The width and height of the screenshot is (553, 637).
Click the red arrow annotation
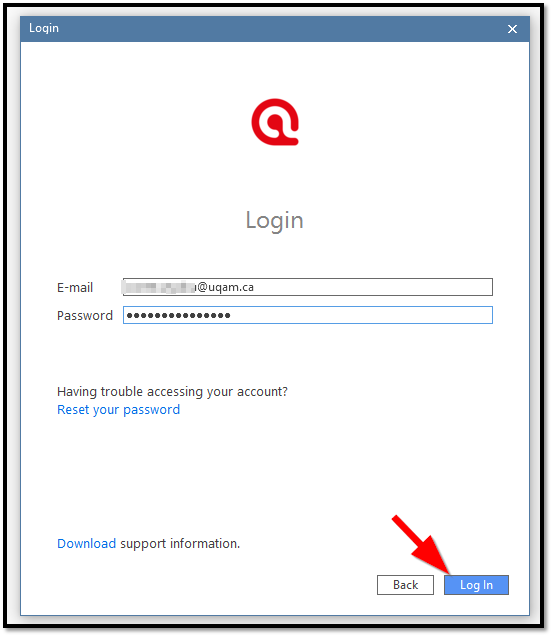pyautogui.click(x=421, y=545)
